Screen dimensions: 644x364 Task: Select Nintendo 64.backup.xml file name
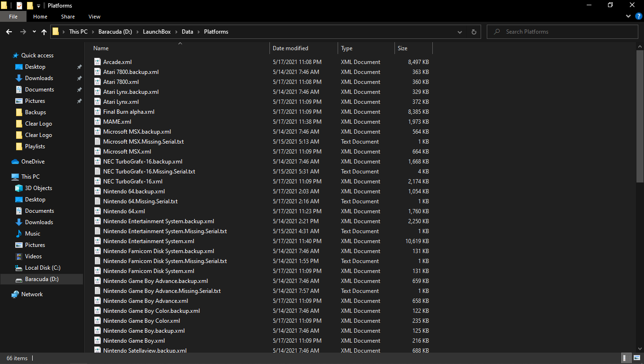click(x=134, y=191)
